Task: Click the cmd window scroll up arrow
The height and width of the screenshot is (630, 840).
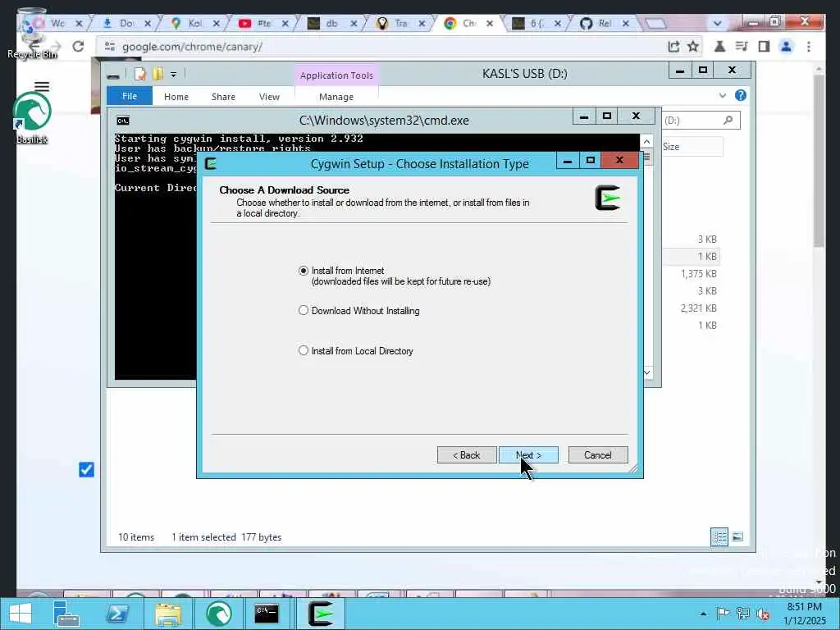Action: (x=646, y=141)
